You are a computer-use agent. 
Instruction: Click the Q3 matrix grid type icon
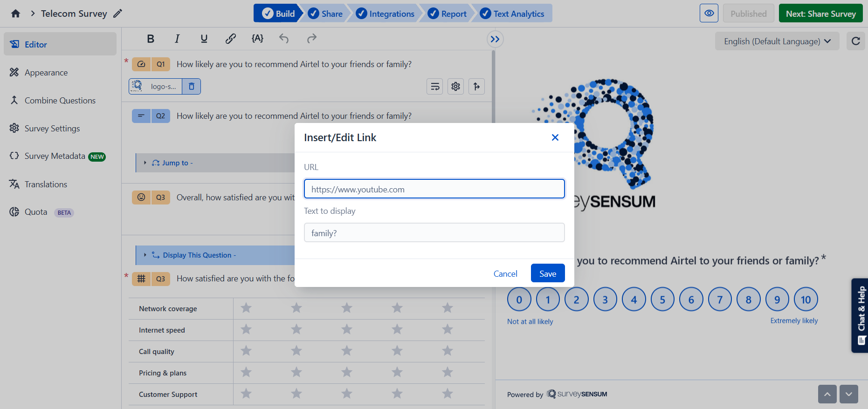[141, 279]
